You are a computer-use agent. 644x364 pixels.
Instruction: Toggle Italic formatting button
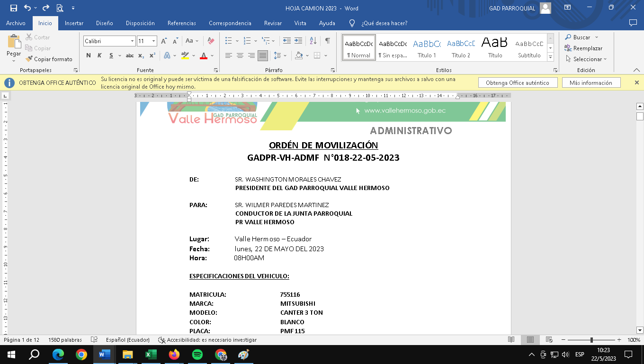pyautogui.click(x=99, y=55)
